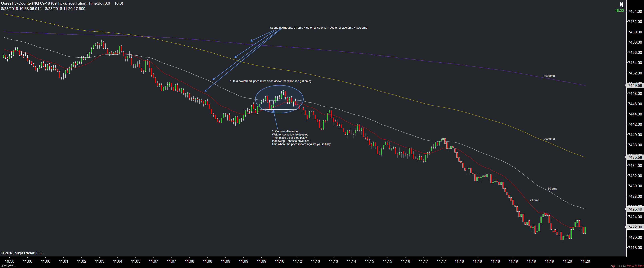Click the 11:10 time axis label
The image size is (644, 268).
[x=280, y=261]
